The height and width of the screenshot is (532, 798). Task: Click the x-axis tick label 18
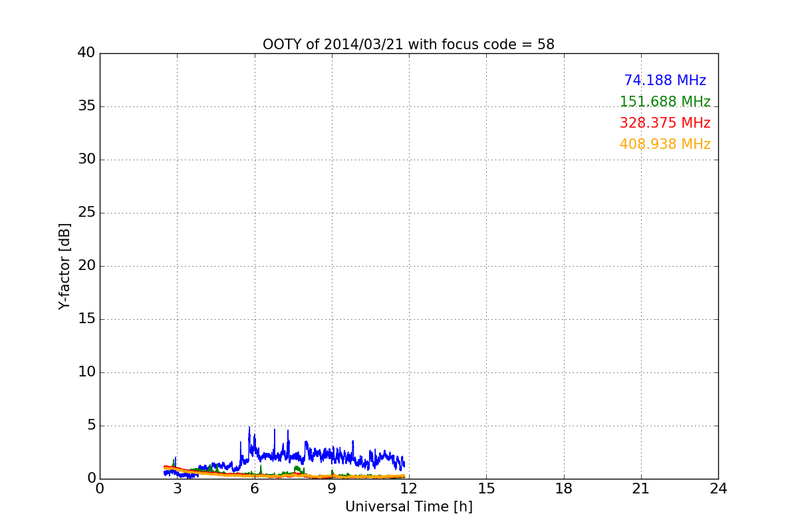[564, 489]
